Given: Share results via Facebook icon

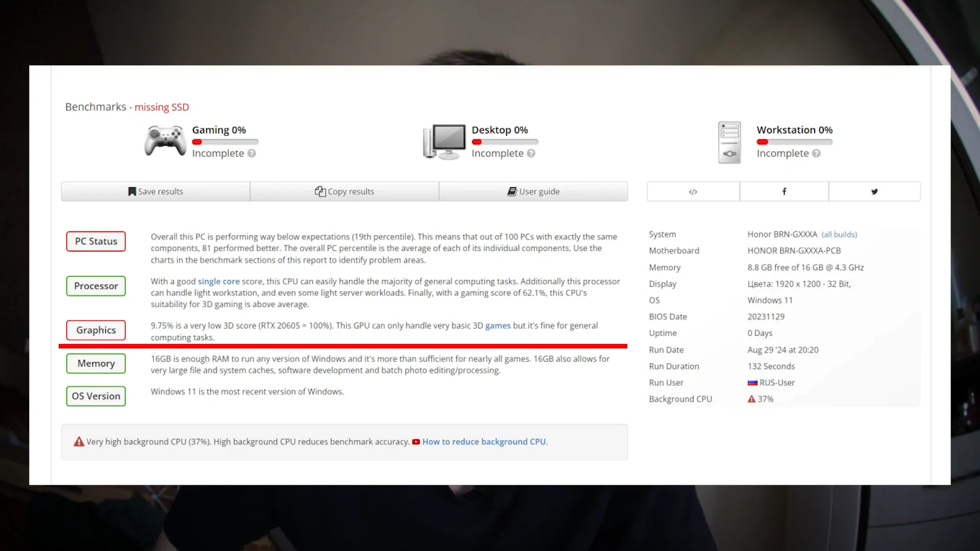Looking at the screenshot, I should click(x=784, y=192).
